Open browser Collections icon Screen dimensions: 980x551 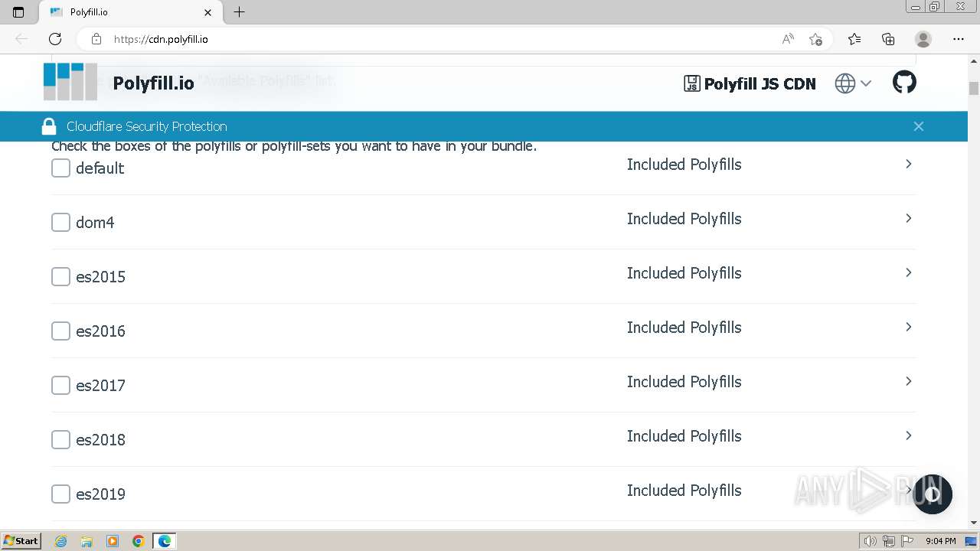point(888,39)
